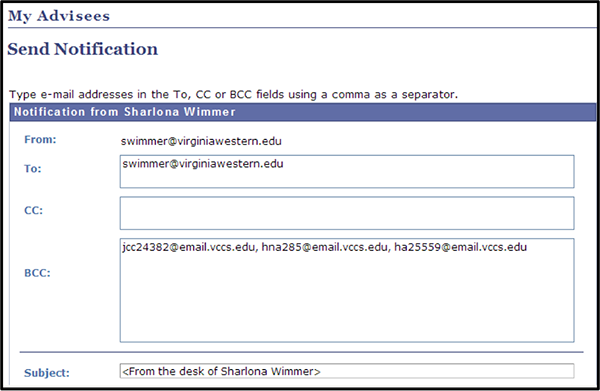This screenshot has width=600, height=391.
Task: Click the sender address beside the From label
Action: [201, 141]
